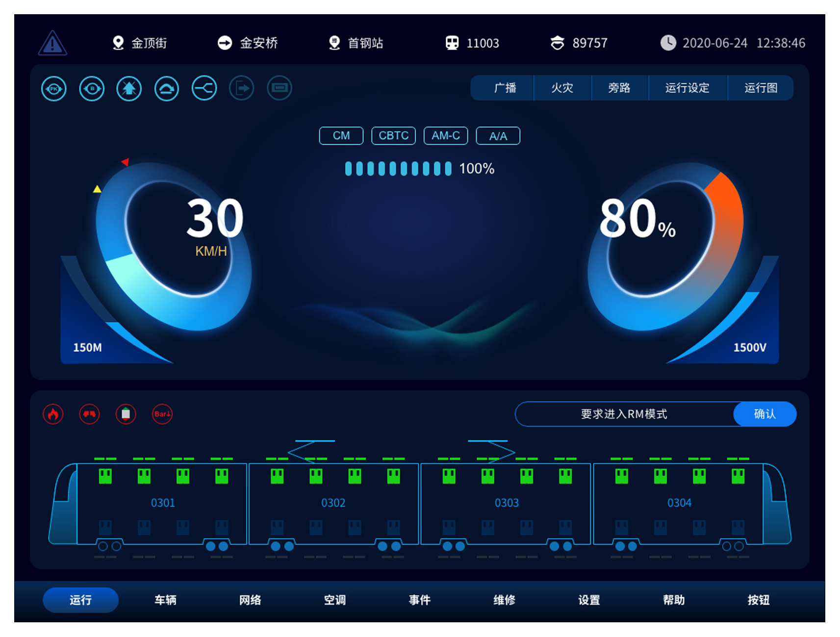Click the left pantograph above car 0302
This screenshot has width=840, height=637.
click(311, 451)
